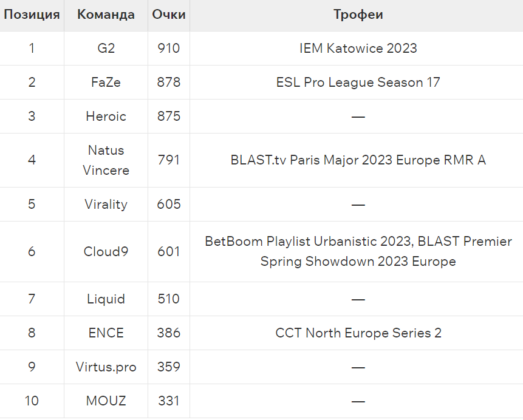523x420 pixels.
Task: Select the Liquid team cell
Action: (x=106, y=299)
